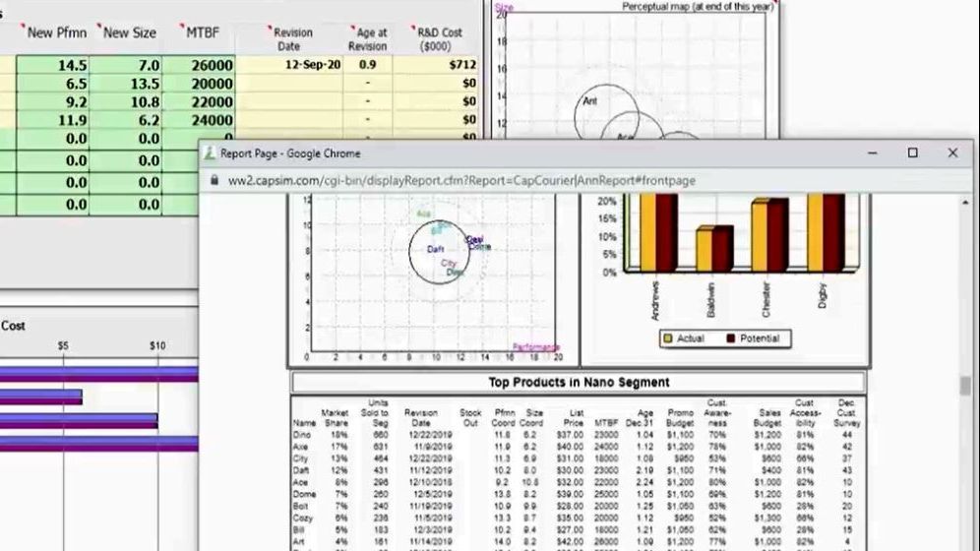Select the Daft row name in report table
Screen dimensions: 980x551
(x=301, y=470)
